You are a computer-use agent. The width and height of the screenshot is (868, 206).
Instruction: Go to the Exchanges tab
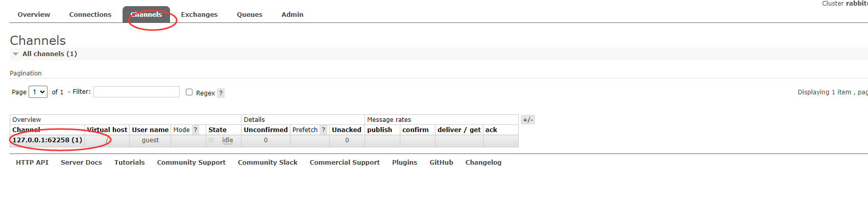pos(199,14)
